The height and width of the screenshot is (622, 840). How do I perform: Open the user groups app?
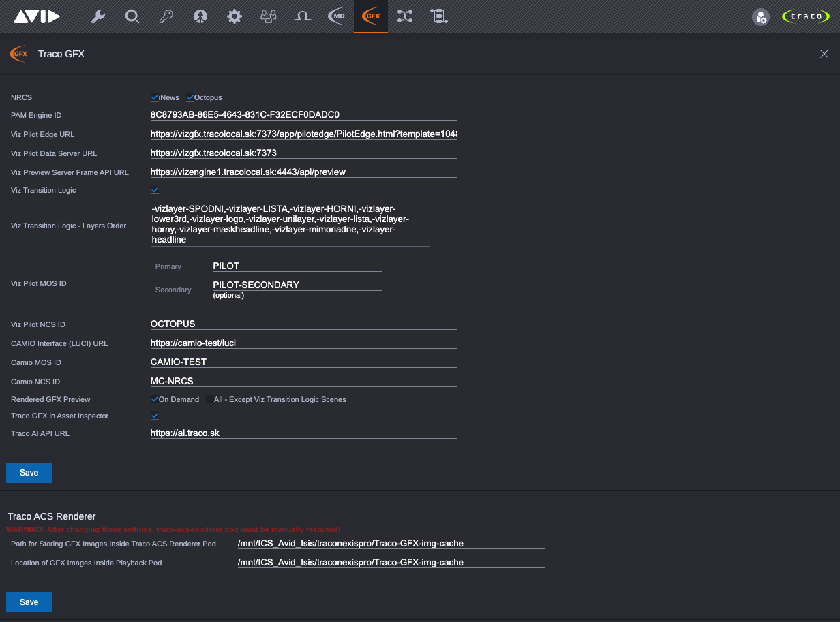pyautogui.click(x=269, y=16)
